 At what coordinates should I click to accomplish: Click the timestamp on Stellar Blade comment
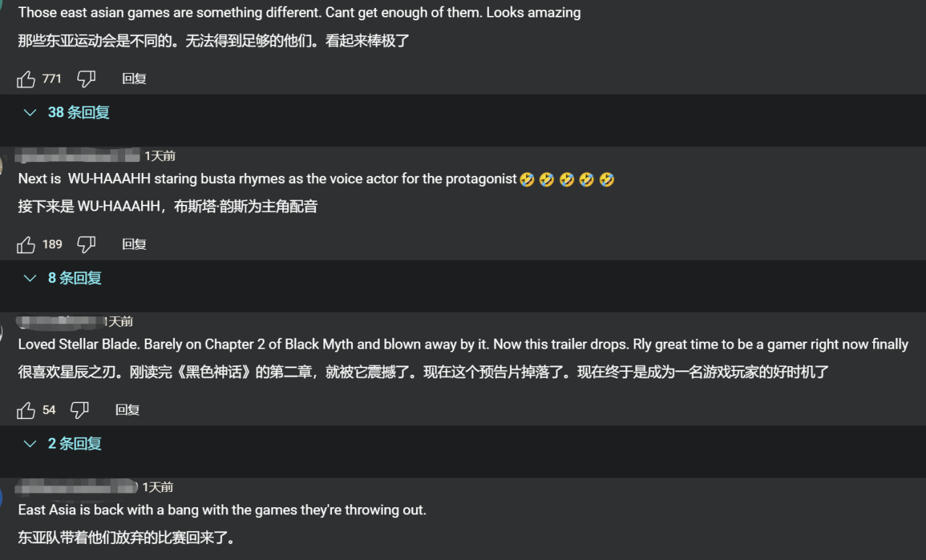point(119,321)
